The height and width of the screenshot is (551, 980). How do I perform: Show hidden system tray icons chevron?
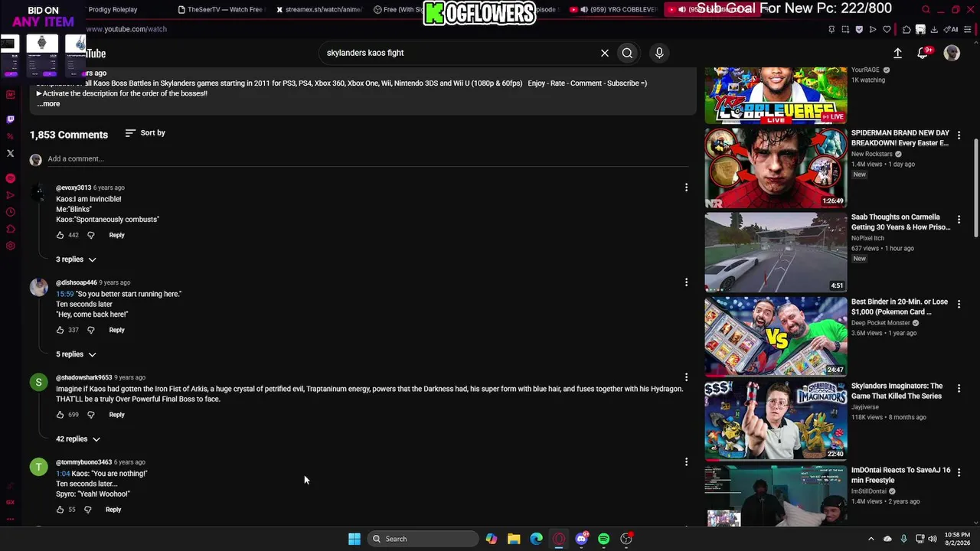pyautogui.click(x=871, y=539)
